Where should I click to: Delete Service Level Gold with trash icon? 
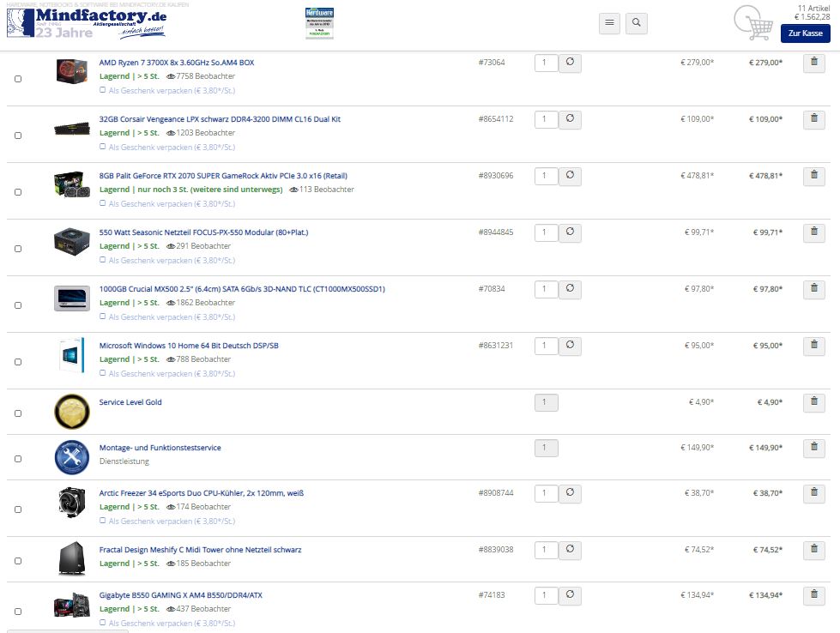tap(814, 402)
